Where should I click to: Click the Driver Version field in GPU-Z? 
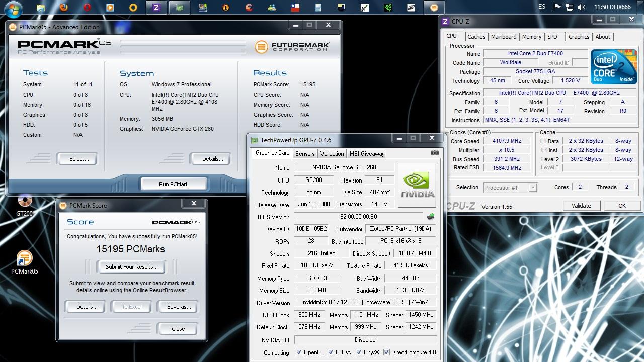(365, 303)
